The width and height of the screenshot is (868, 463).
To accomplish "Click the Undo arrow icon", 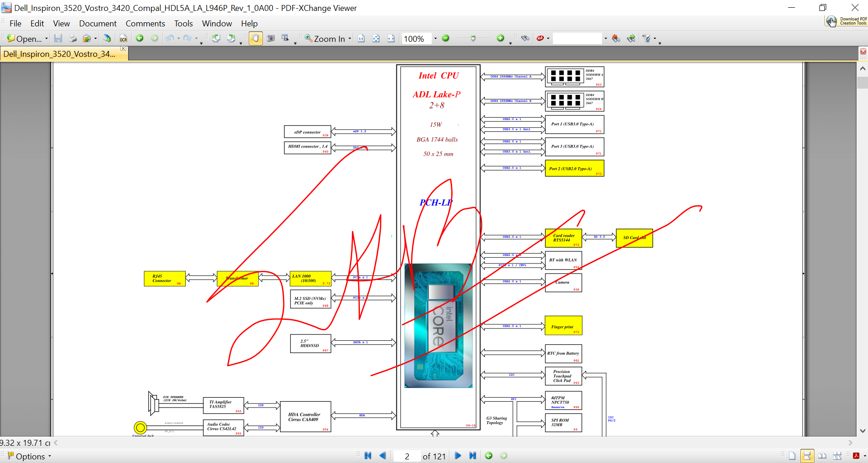I will [170, 39].
